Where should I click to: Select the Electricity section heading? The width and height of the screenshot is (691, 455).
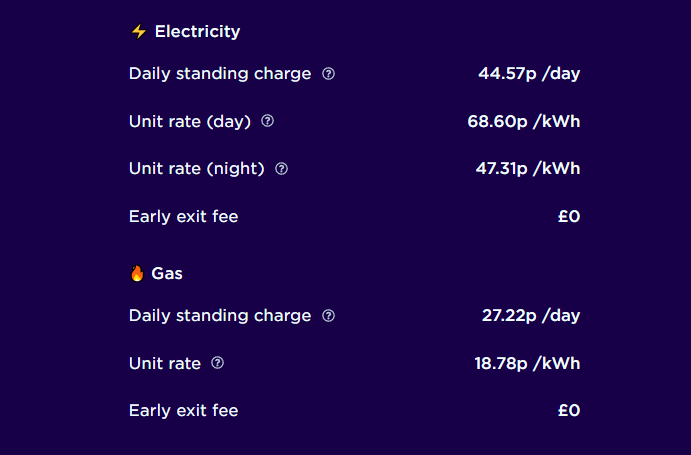[x=197, y=32]
